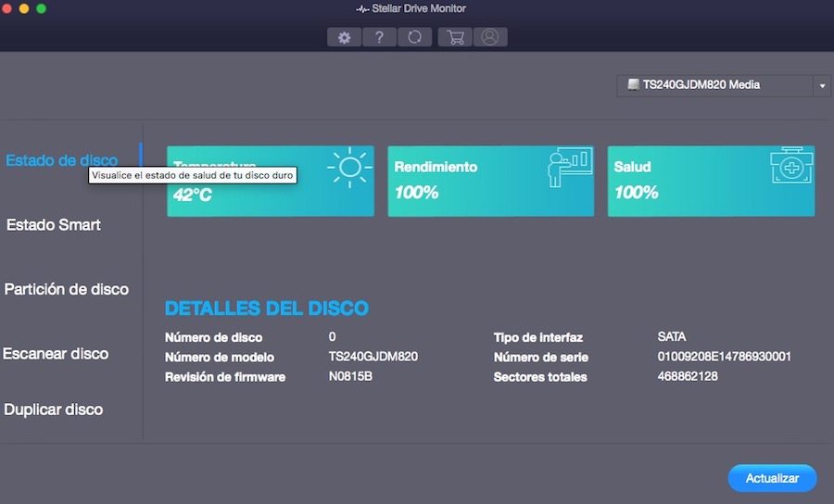Go to the Escanear disco tab
834x504 pixels.
coord(56,354)
